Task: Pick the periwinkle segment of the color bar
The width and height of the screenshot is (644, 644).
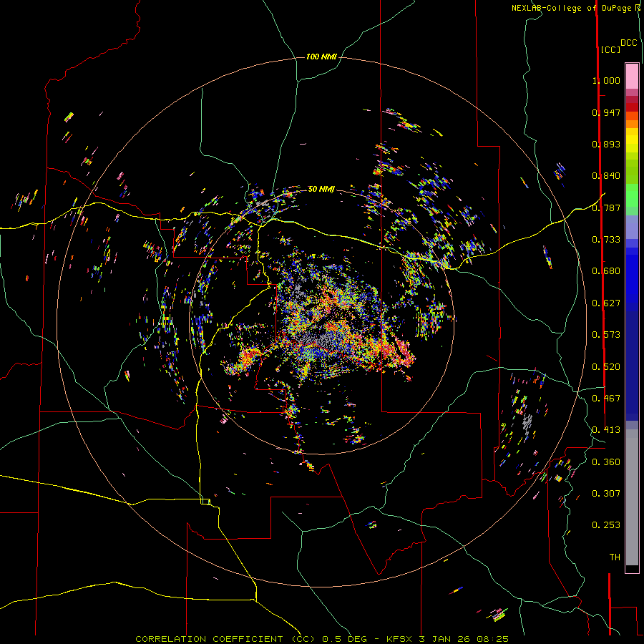Action: [632, 227]
